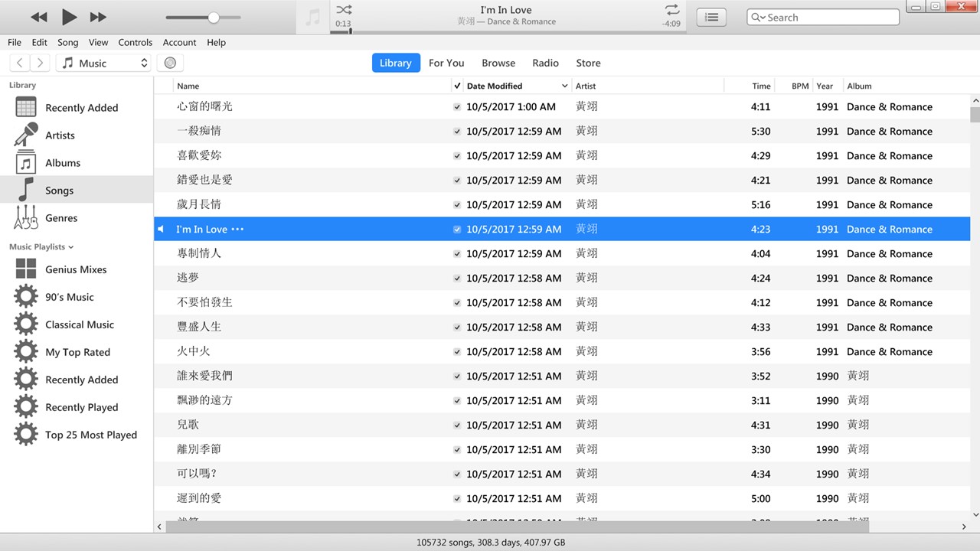The image size is (980, 551).
Task: Go to the Radio tab
Action: pyautogui.click(x=546, y=63)
